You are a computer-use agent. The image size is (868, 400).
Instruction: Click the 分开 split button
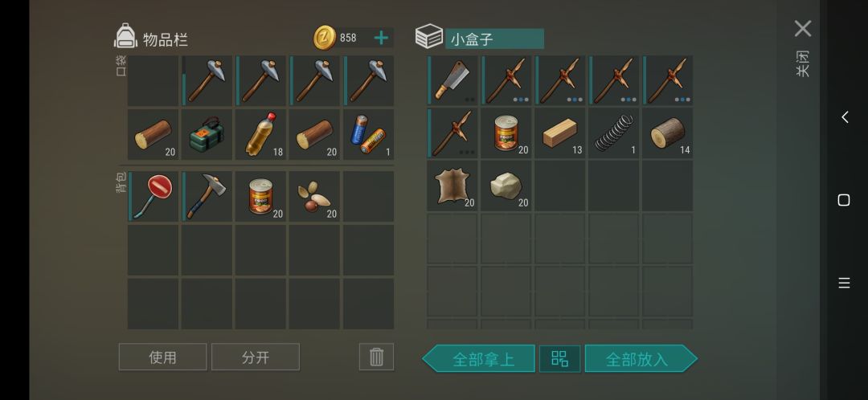tap(256, 357)
